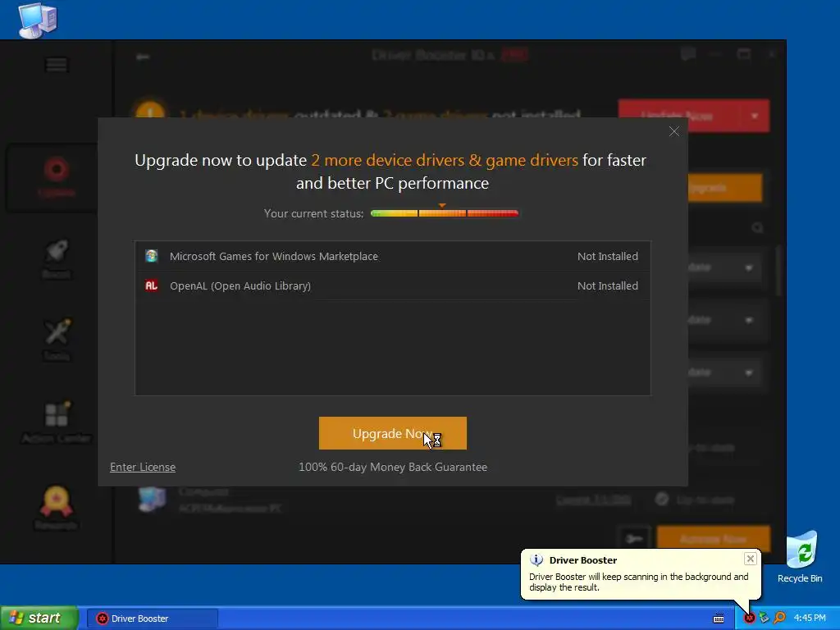
Task: Click the system clock showing 4:45 PM
Action: click(x=810, y=619)
